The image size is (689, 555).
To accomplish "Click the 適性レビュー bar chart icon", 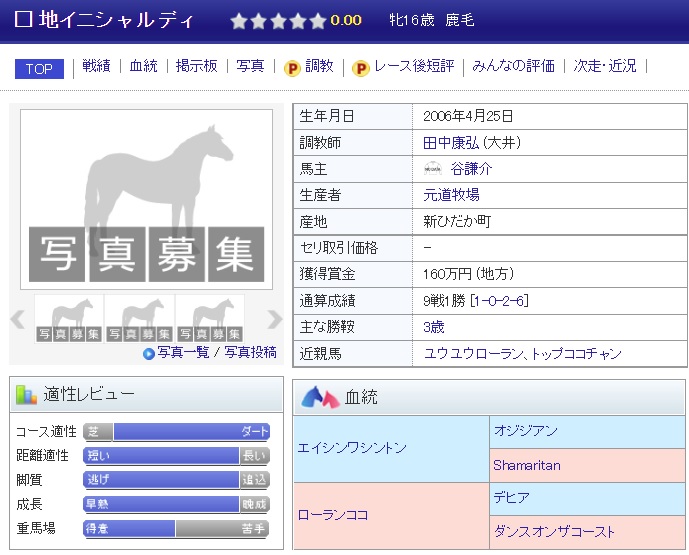I will (27, 395).
